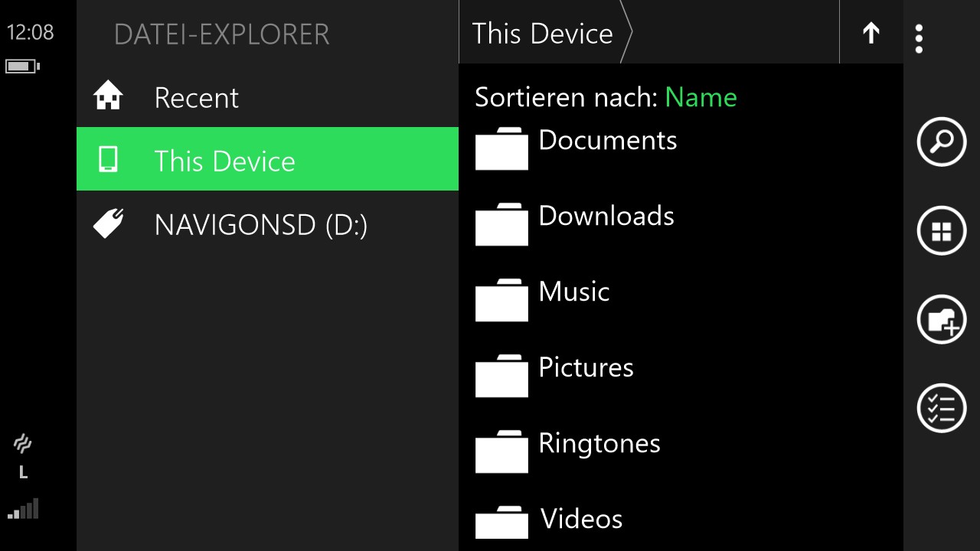Tap the battery status indicator
Screen dimensions: 980x551
point(22,67)
